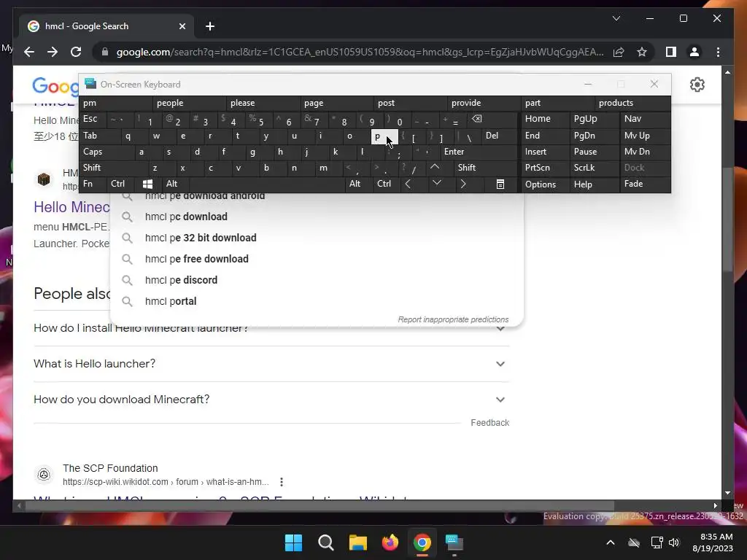Open three-dot menu beside SCP Foundation result
Image resolution: width=747 pixels, height=560 pixels.
(x=282, y=482)
